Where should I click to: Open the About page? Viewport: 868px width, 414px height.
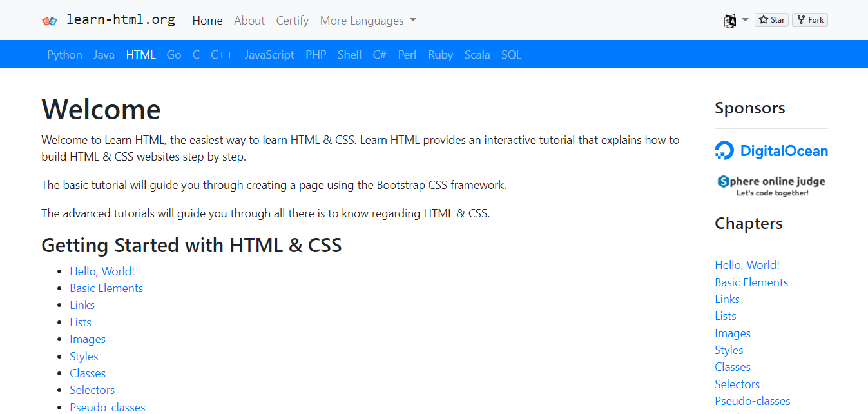(x=249, y=21)
